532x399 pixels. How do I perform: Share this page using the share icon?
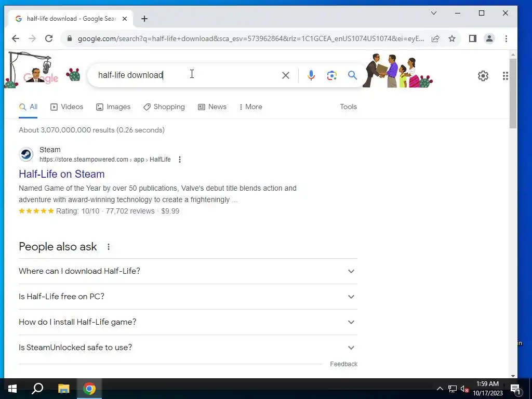click(435, 38)
